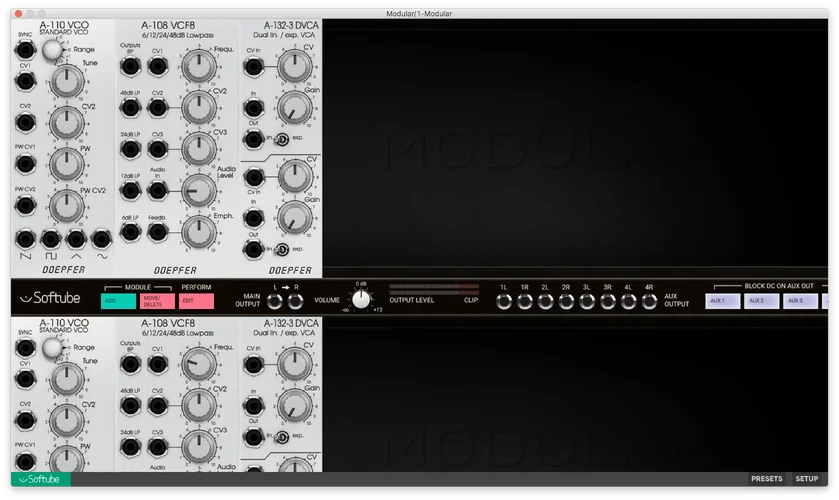Click the Frequ. knob on upper rack VCF8
Screen dimensions: 839x500
pyautogui.click(x=199, y=66)
